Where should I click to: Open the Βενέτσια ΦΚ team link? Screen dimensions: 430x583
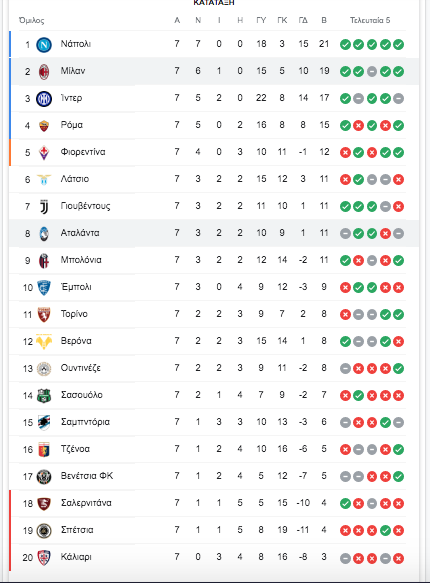point(87,476)
